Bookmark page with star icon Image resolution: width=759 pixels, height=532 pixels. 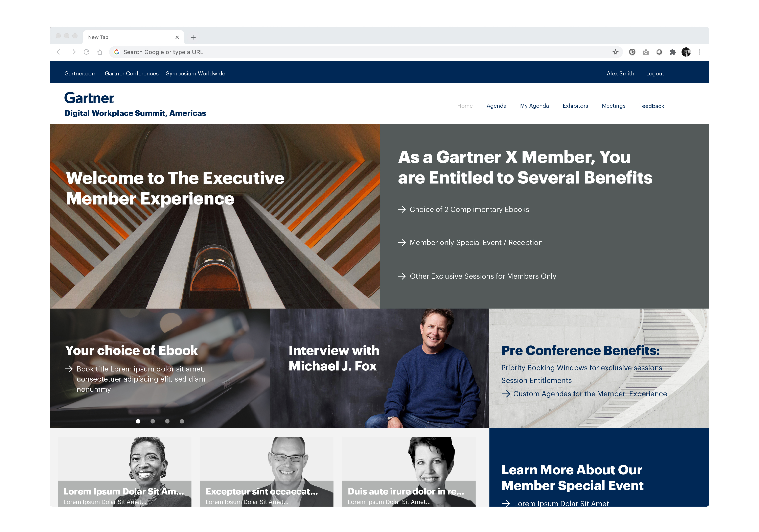coord(615,52)
